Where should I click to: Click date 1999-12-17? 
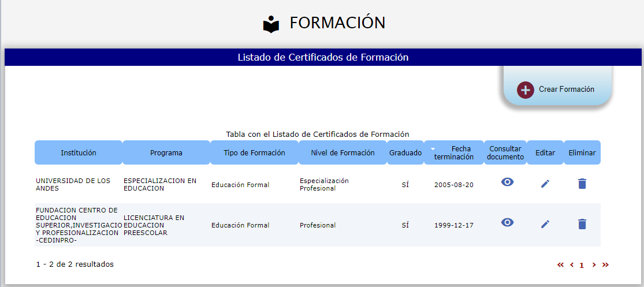tap(454, 225)
